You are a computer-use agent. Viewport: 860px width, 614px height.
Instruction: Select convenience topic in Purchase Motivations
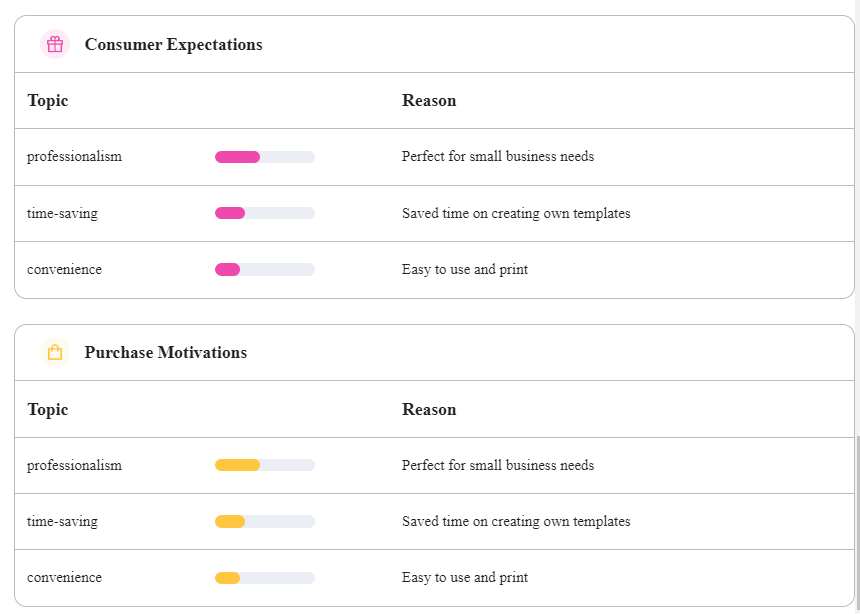click(x=64, y=578)
